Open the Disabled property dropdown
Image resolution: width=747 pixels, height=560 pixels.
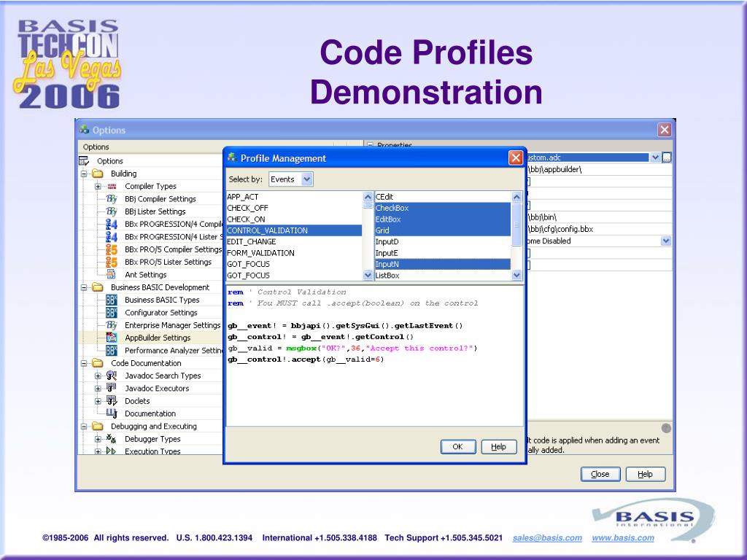click(x=666, y=241)
